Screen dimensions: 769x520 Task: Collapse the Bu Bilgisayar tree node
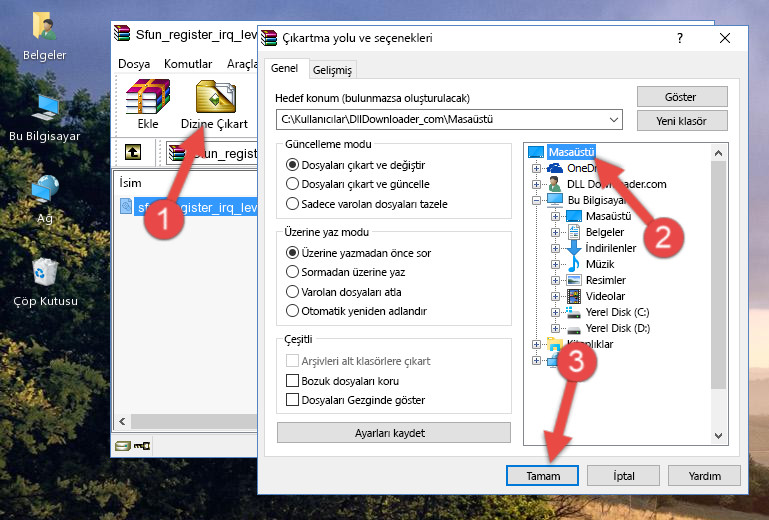(537, 200)
